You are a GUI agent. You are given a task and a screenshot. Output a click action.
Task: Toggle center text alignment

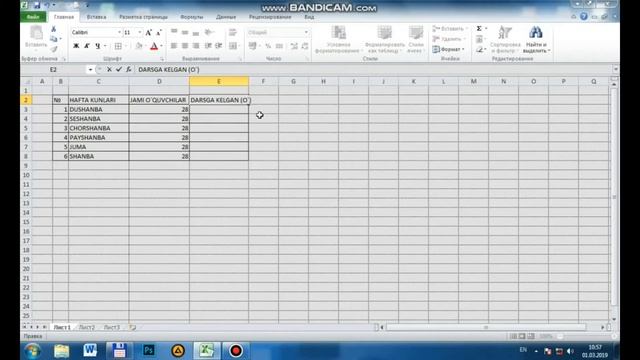pyautogui.click(x=185, y=46)
